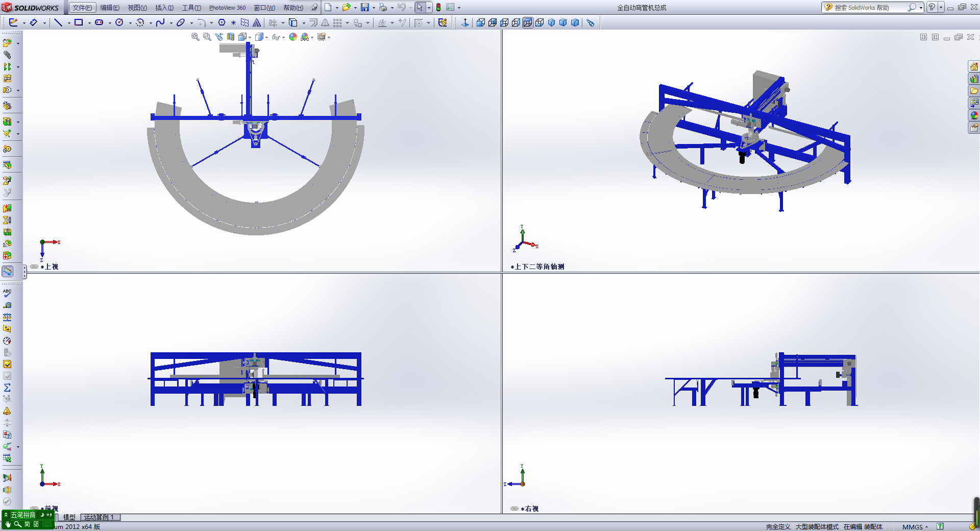Click the Edit Appearance color sphere icon
980x531 pixels.
(293, 37)
